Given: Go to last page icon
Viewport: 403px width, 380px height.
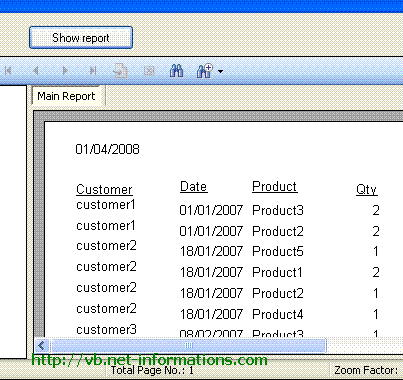Looking at the screenshot, I should 93,70.
